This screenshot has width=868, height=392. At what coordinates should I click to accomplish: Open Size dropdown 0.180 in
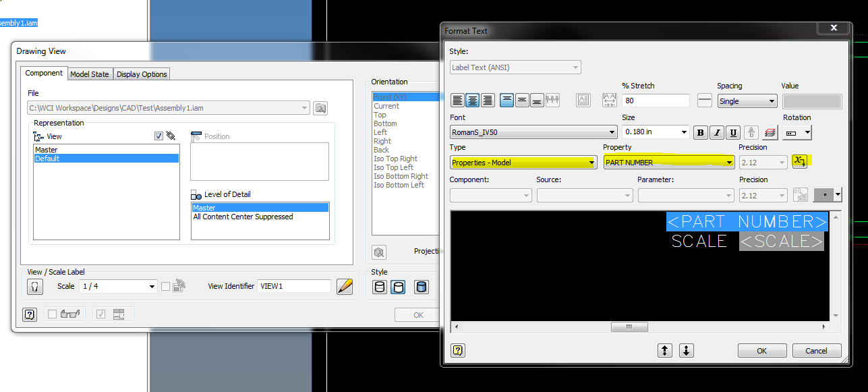pyautogui.click(x=656, y=132)
